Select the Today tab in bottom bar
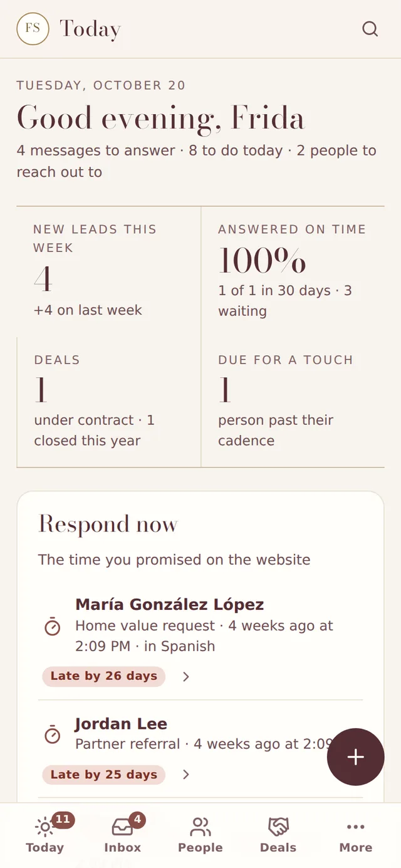Viewport: 401px width, 868px height. coord(45,835)
